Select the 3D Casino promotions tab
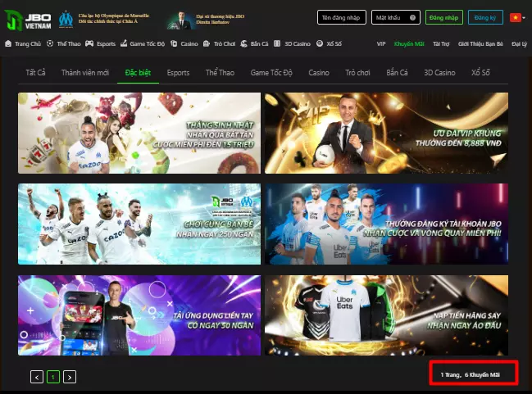Image resolution: width=532 pixels, height=394 pixels. pyautogui.click(x=439, y=73)
